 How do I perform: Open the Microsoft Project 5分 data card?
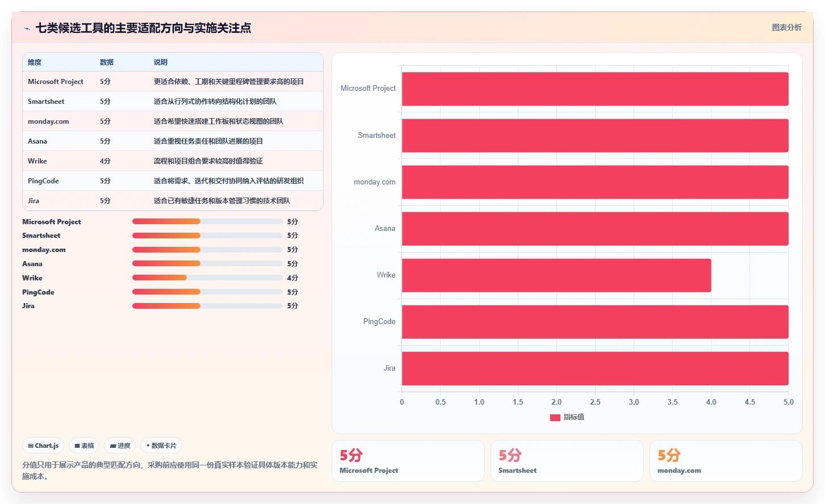pos(408,461)
